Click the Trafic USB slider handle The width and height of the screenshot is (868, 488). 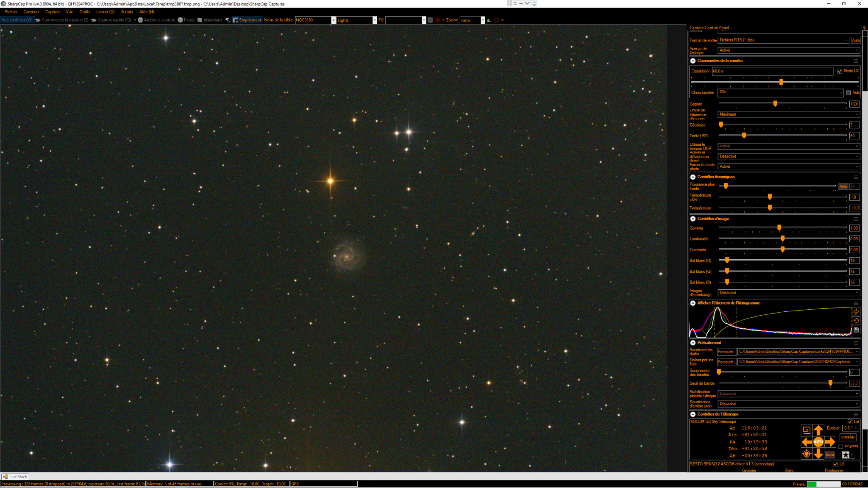point(744,136)
